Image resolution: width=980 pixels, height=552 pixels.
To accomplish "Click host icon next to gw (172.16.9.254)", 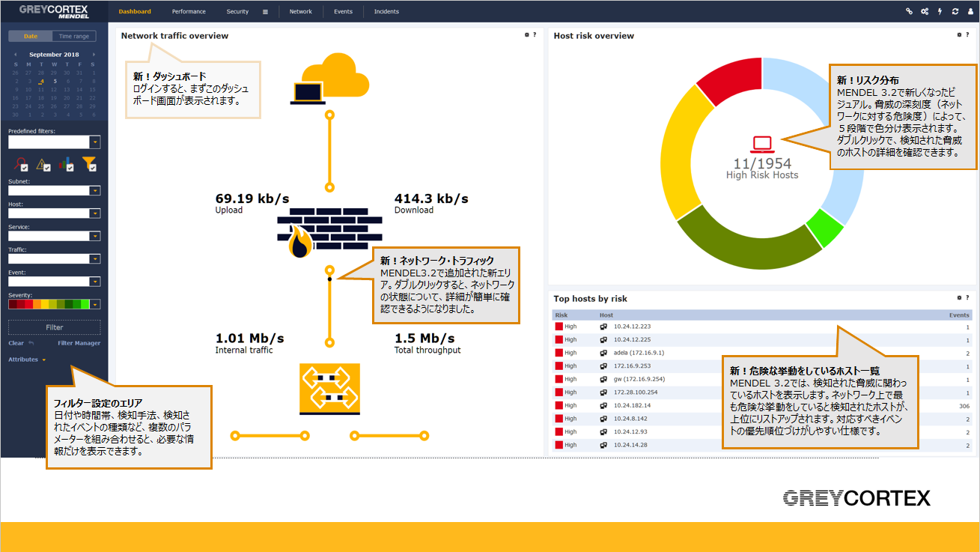I will tap(603, 379).
